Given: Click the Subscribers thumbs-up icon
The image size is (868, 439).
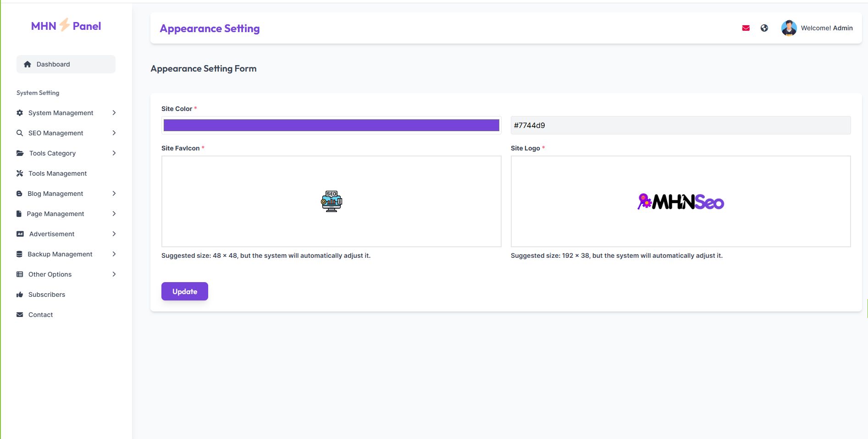Looking at the screenshot, I should 20,295.
